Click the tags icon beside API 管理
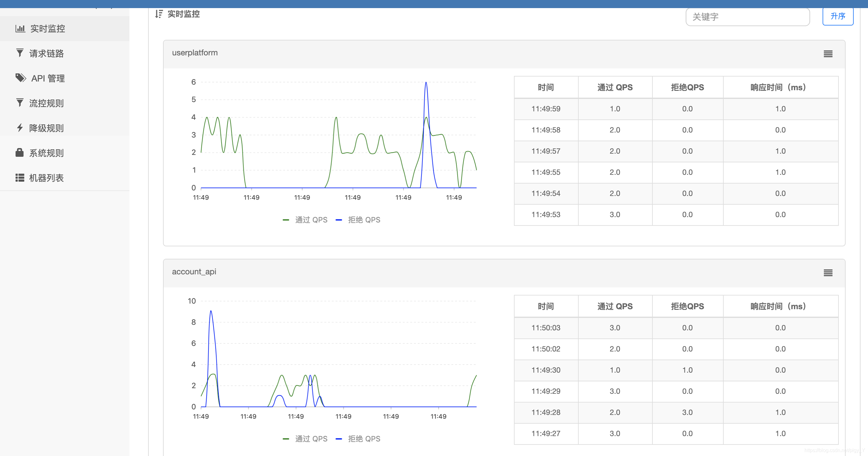This screenshot has height=456, width=868. [x=21, y=78]
